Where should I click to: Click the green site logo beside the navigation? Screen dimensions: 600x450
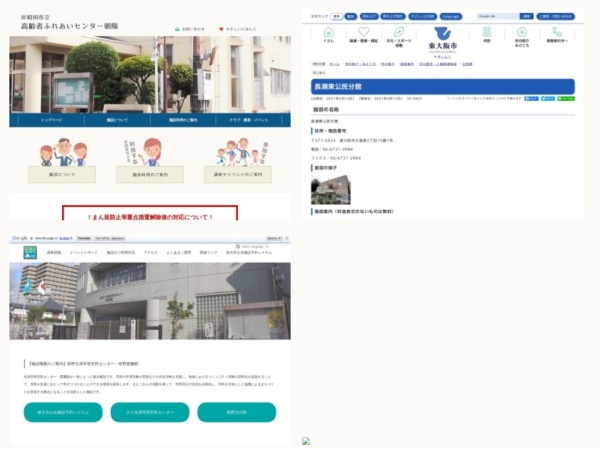tap(30, 253)
